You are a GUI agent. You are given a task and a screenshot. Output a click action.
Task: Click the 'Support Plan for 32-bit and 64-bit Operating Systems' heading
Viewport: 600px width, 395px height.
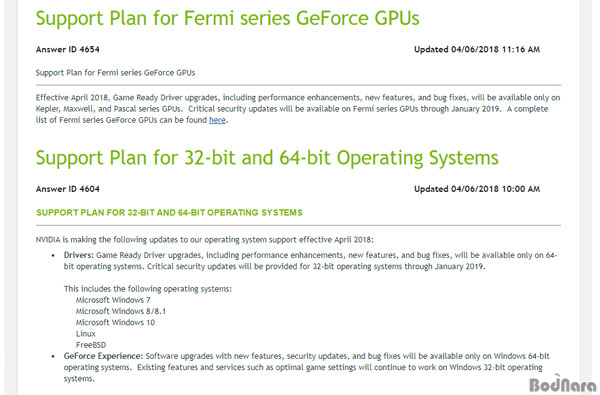[267, 158]
